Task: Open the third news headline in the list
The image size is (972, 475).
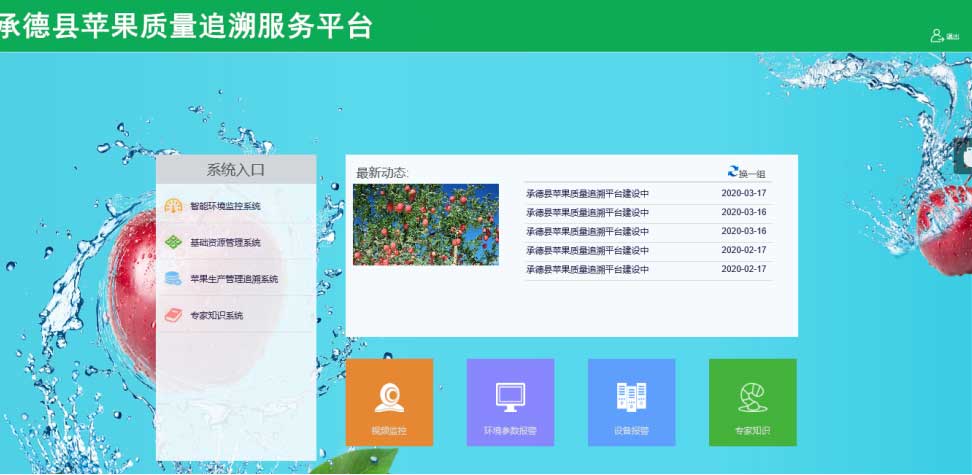Action: (x=587, y=231)
